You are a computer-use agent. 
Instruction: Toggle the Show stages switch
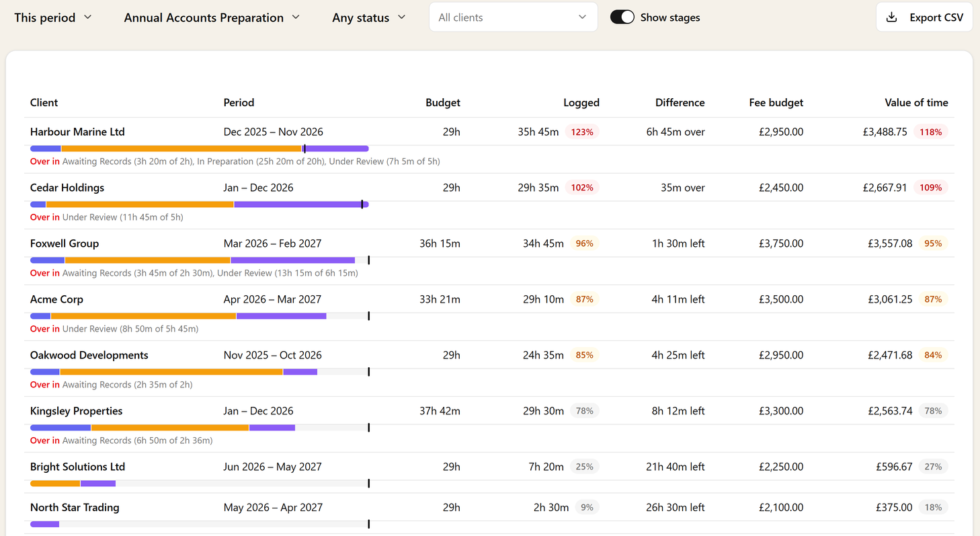point(622,17)
